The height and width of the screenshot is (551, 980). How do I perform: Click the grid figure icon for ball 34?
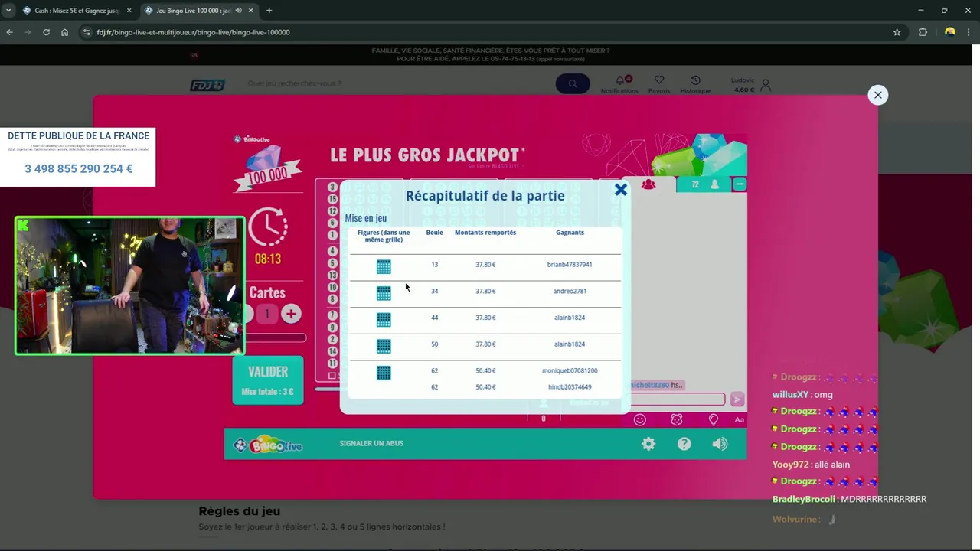(x=384, y=293)
